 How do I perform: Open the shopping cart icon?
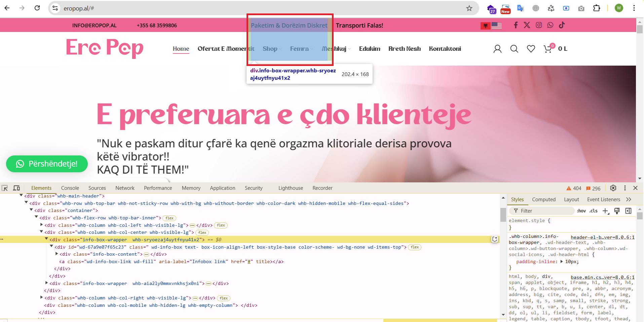[x=548, y=49]
